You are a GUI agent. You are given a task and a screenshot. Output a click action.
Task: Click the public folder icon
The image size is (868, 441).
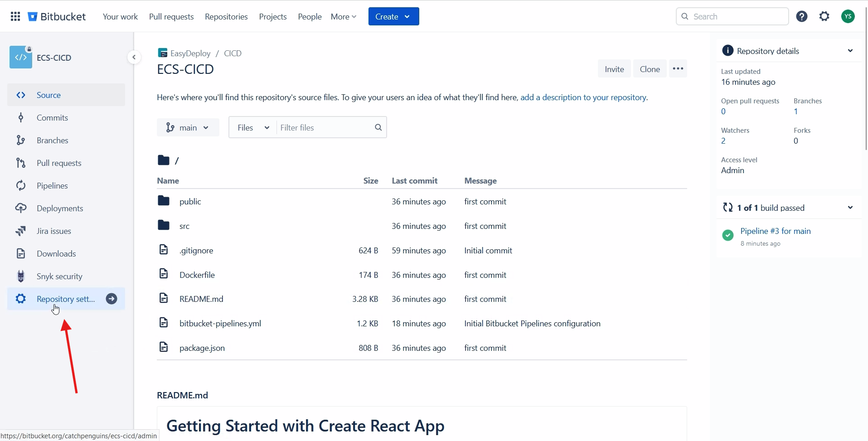click(164, 201)
